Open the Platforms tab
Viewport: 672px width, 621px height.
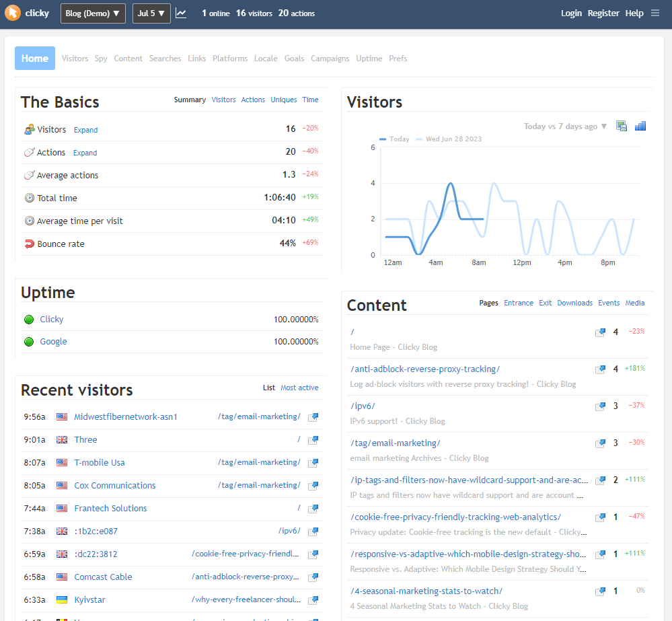click(230, 59)
